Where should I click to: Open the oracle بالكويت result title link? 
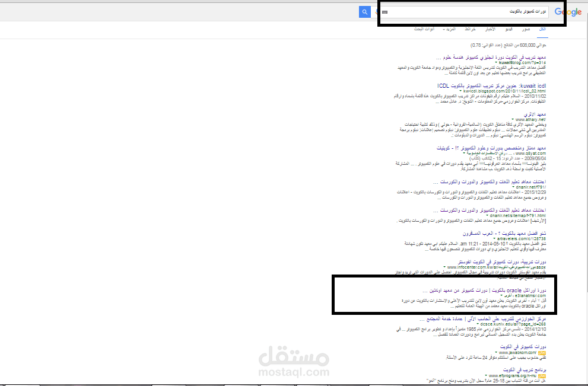[x=484, y=291]
